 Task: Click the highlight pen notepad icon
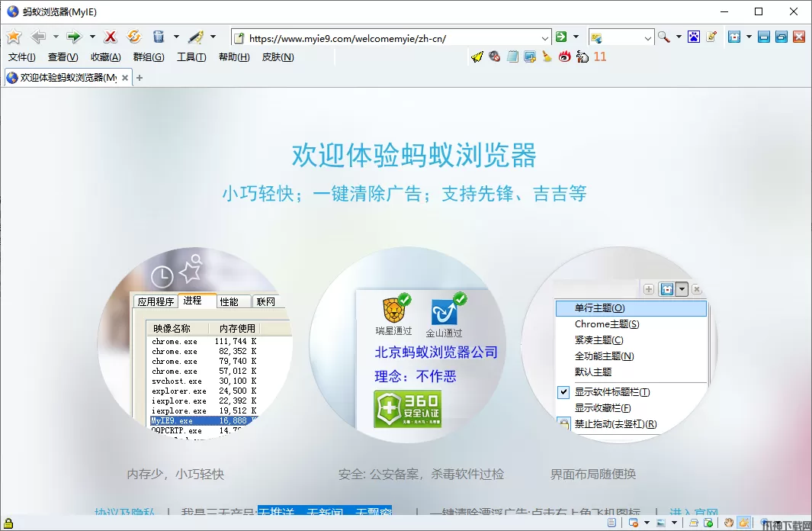[x=712, y=37]
